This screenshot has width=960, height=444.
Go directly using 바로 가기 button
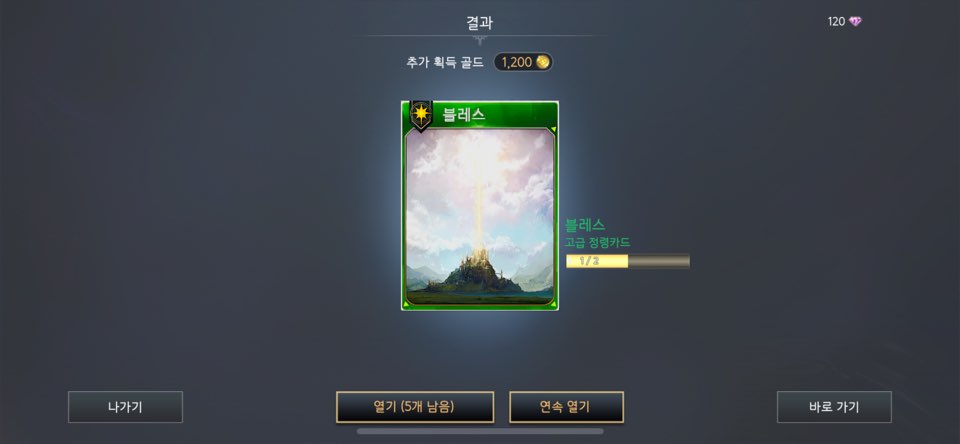pos(834,407)
